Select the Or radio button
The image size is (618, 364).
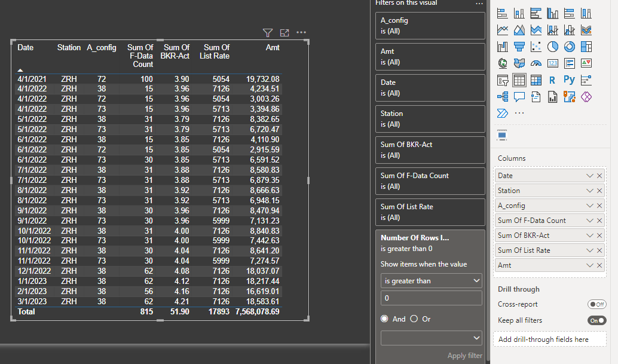(x=414, y=319)
